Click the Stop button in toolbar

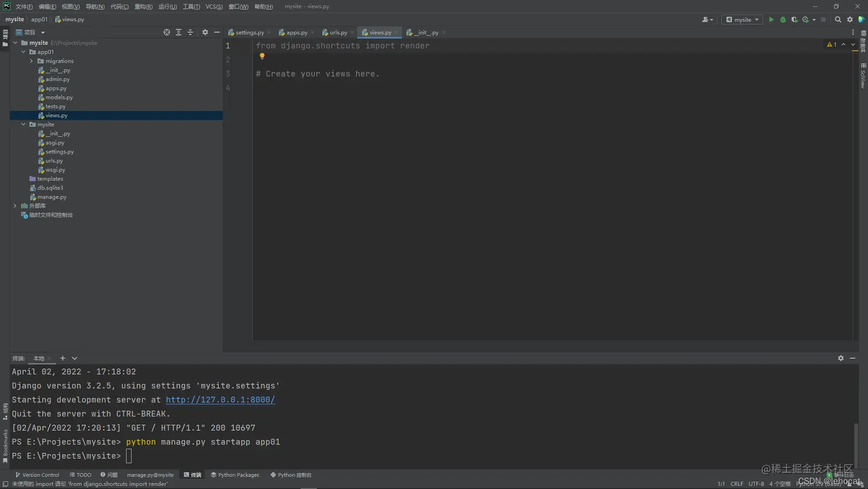click(823, 20)
